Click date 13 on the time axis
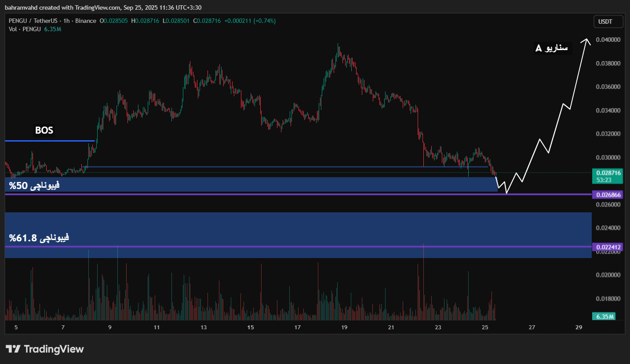 pyautogui.click(x=204, y=327)
